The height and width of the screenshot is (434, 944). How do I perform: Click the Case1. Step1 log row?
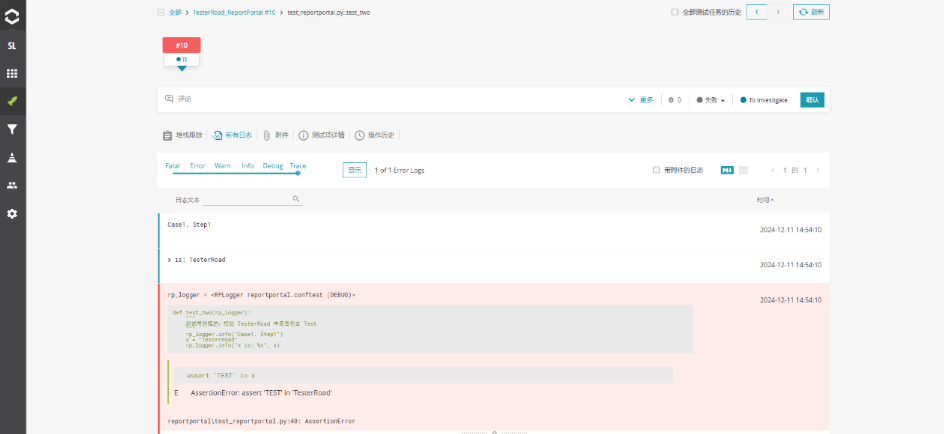[x=494, y=230]
